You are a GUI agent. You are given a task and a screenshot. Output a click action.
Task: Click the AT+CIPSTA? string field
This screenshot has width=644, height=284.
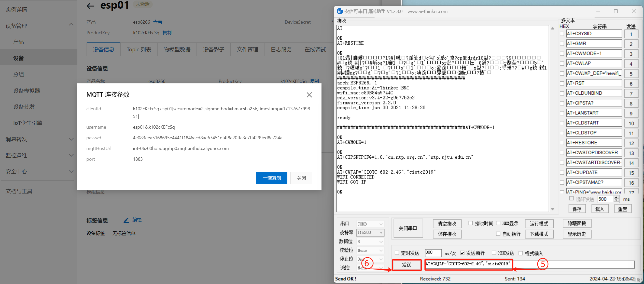click(594, 103)
